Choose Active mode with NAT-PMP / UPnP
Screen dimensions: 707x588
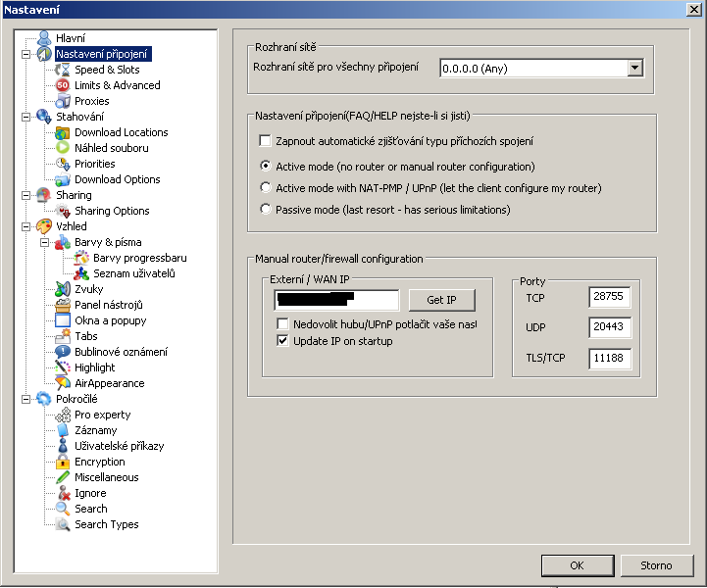[x=265, y=187]
